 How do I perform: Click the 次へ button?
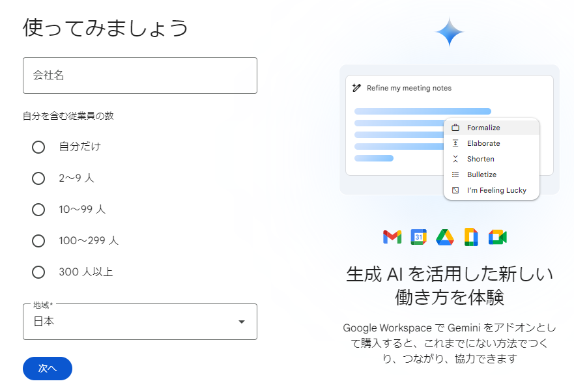48,369
